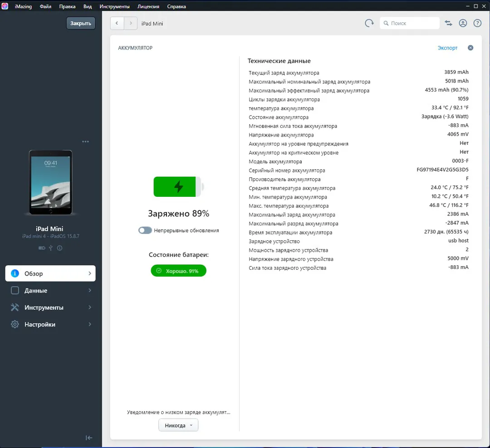Click the iPad Mini breadcrumb title

152,24
